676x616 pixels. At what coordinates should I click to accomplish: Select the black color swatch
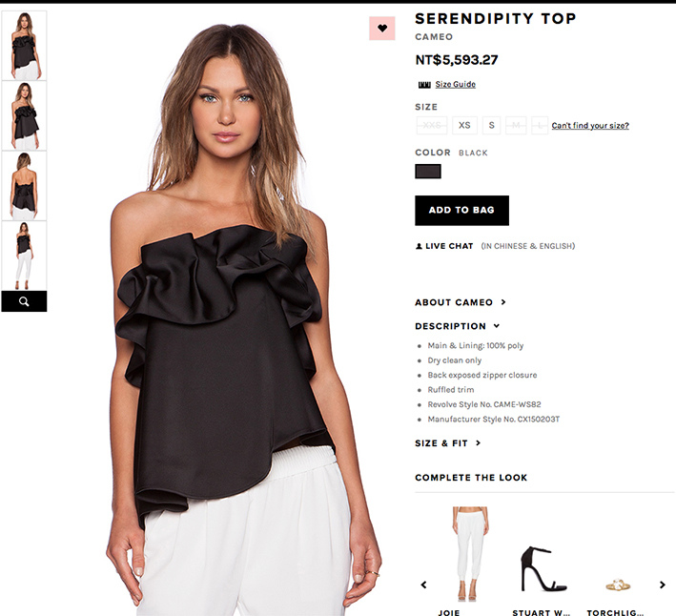(428, 172)
